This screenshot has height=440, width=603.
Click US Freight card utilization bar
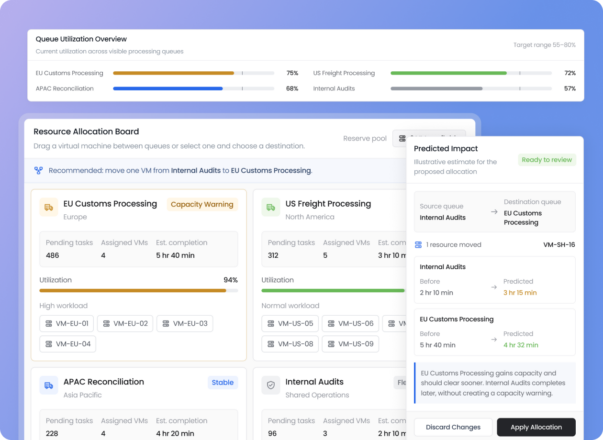(x=333, y=291)
